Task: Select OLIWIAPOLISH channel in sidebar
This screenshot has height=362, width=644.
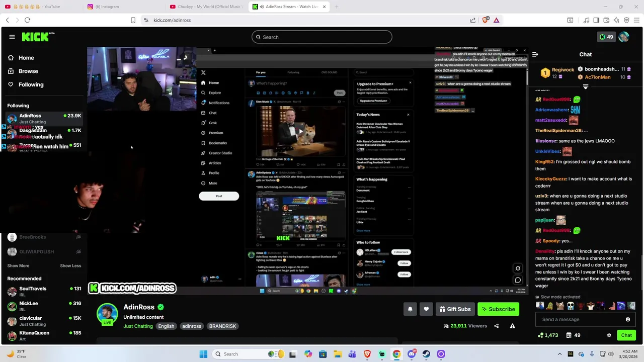Action: (x=44, y=251)
